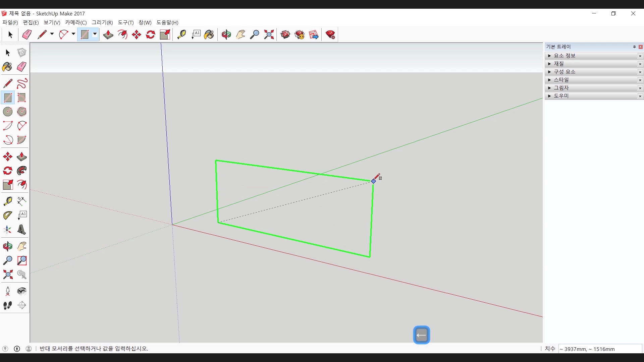
Task: Open the 카메라(C) menu
Action: point(76,22)
